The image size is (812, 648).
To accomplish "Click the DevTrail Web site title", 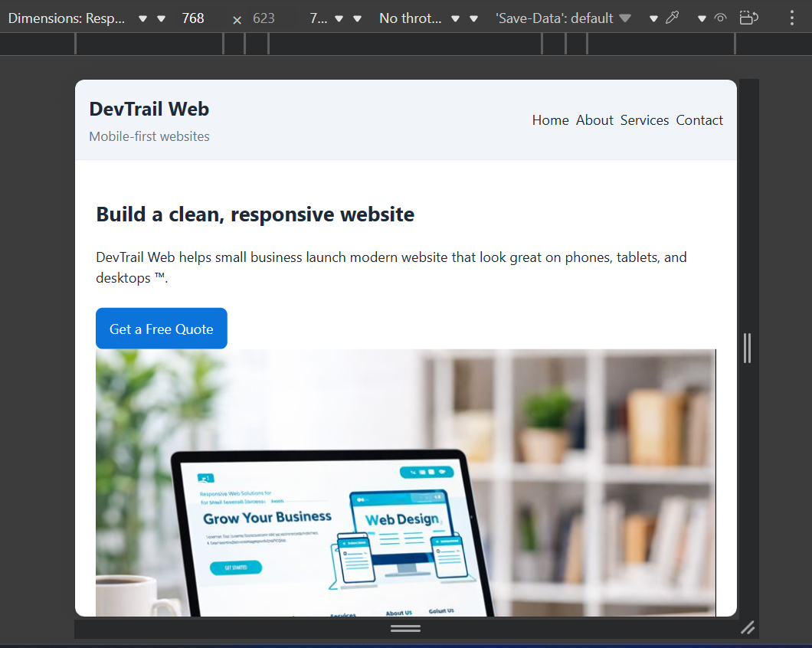I will click(149, 110).
